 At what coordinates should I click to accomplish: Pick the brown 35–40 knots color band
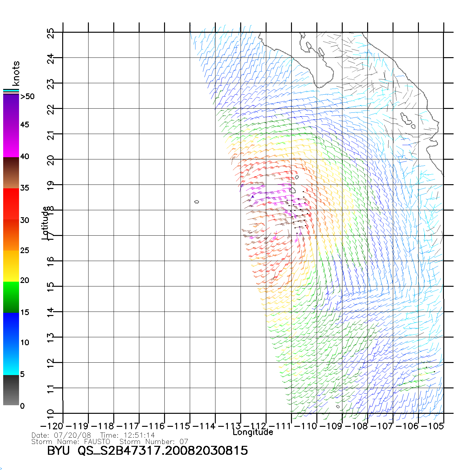tap(11, 173)
